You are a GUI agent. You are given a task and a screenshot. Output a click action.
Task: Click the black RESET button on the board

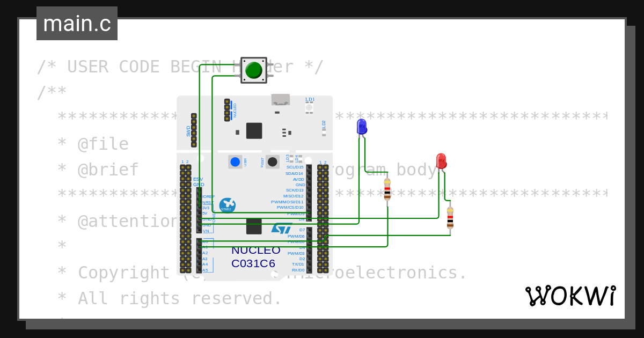(273, 161)
